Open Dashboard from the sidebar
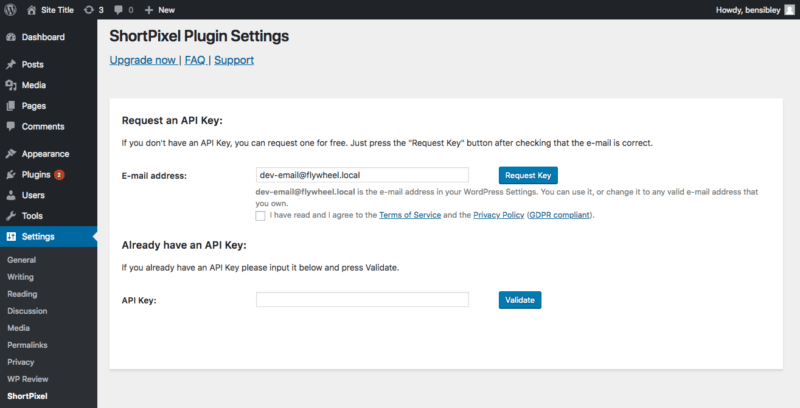 pyautogui.click(x=42, y=37)
